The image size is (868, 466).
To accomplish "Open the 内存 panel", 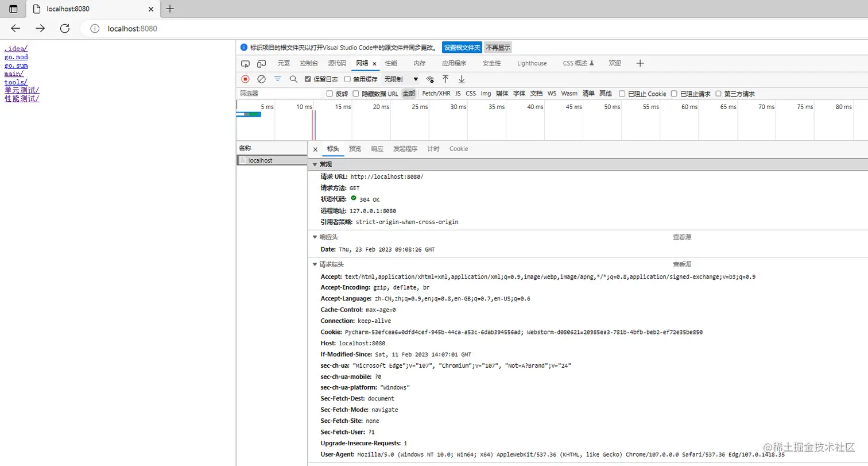I will [x=420, y=64].
